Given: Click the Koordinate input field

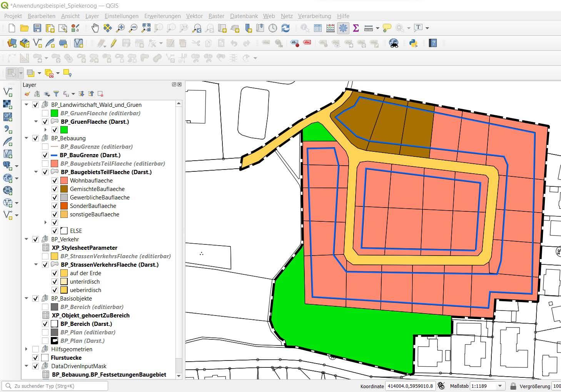Looking at the screenshot, I should coord(410,386).
